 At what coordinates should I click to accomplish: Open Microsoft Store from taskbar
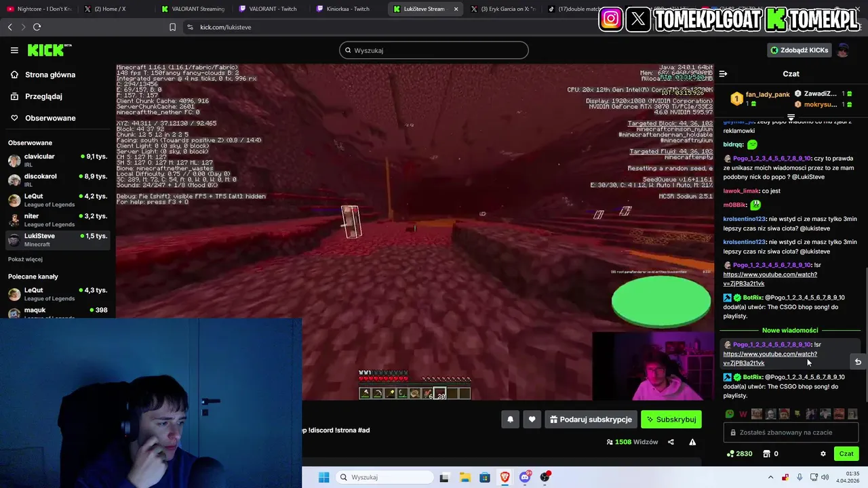click(x=485, y=477)
